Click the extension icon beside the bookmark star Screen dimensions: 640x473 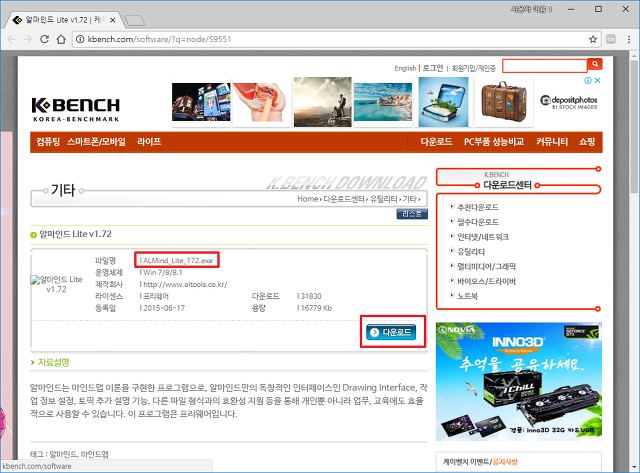pos(611,39)
